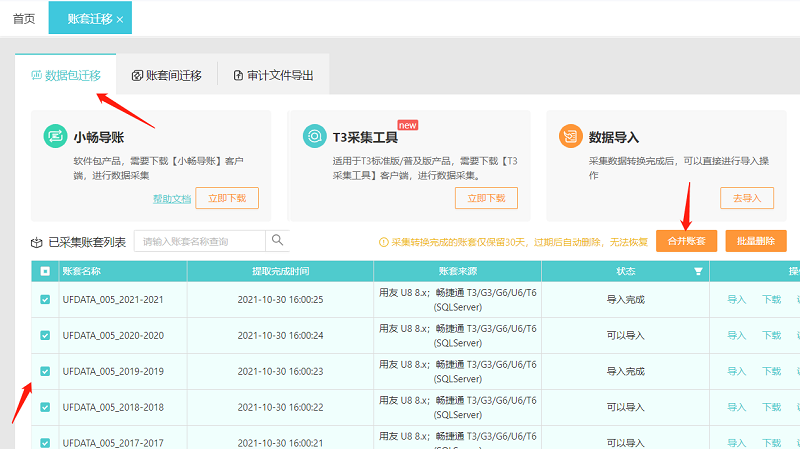
Task: Uncheck the UFDATA_005_2021-2021 row checkbox
Action: 45,300
